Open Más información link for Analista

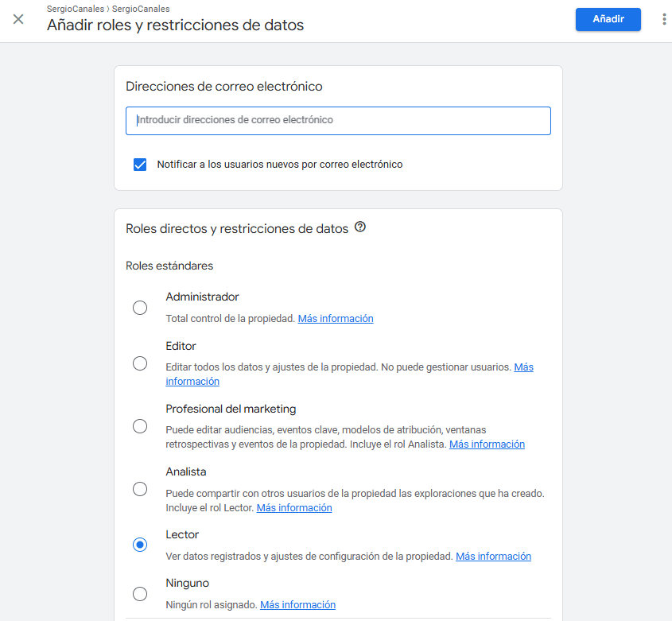pyautogui.click(x=293, y=508)
